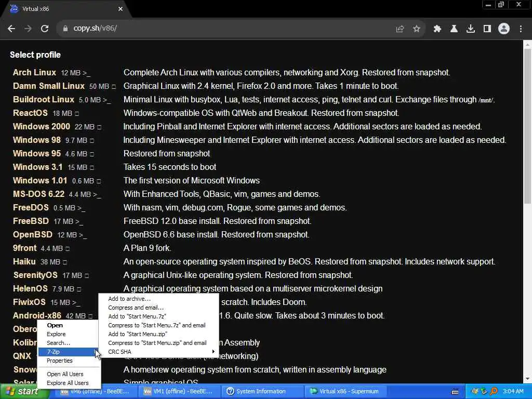Click the taskbar clock showing 3:04 AM
532x399 pixels.
point(513,391)
